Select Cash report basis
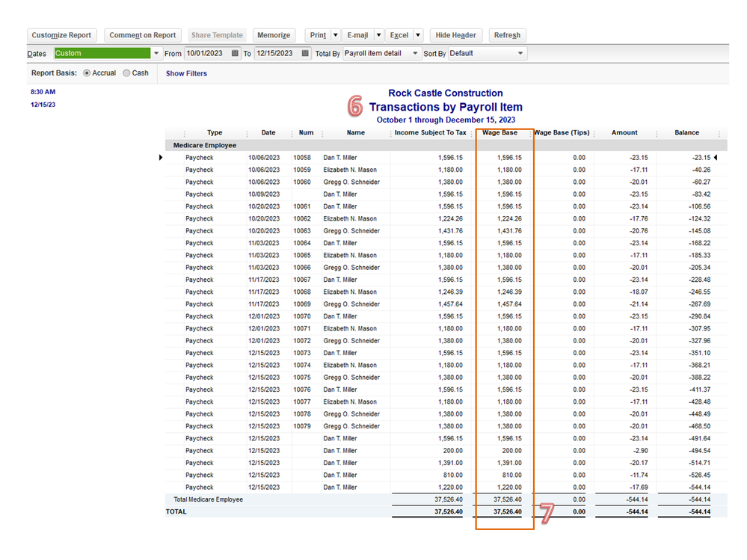This screenshot has height=560, width=747. point(126,73)
